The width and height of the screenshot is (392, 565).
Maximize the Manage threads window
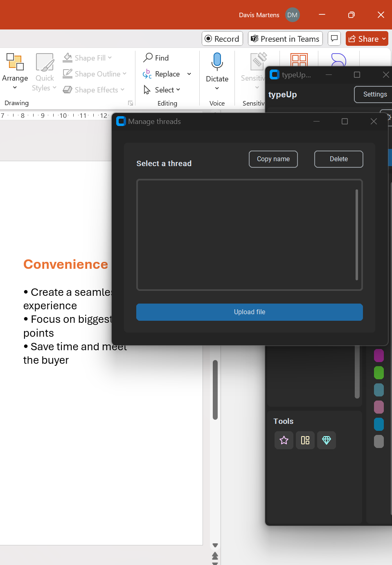pyautogui.click(x=345, y=121)
